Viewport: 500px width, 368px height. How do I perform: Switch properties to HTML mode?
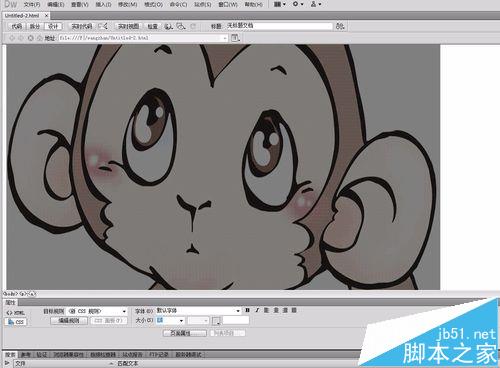15,313
